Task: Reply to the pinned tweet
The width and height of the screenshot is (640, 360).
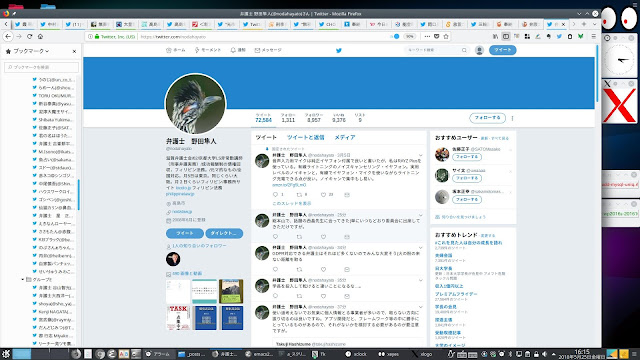Action: [x=275, y=195]
